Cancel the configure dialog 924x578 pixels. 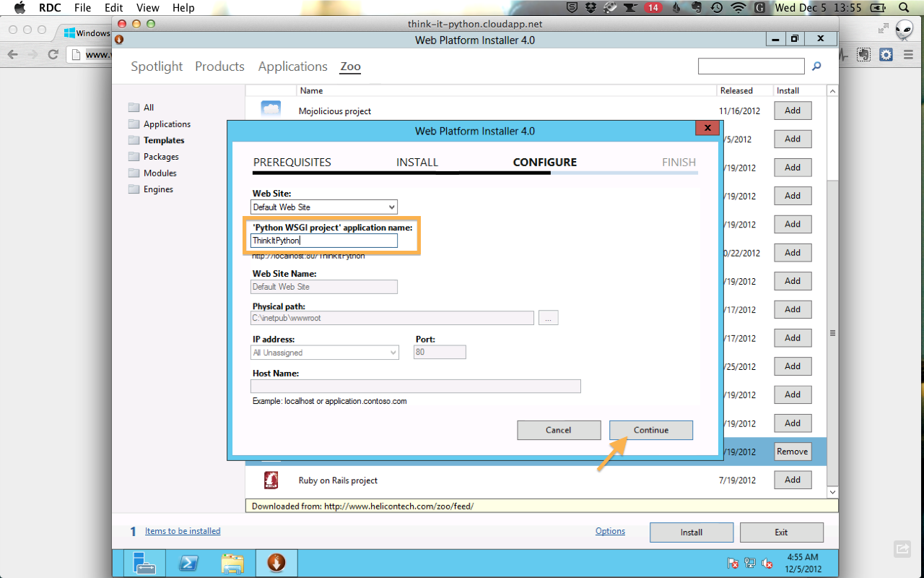[x=559, y=430]
